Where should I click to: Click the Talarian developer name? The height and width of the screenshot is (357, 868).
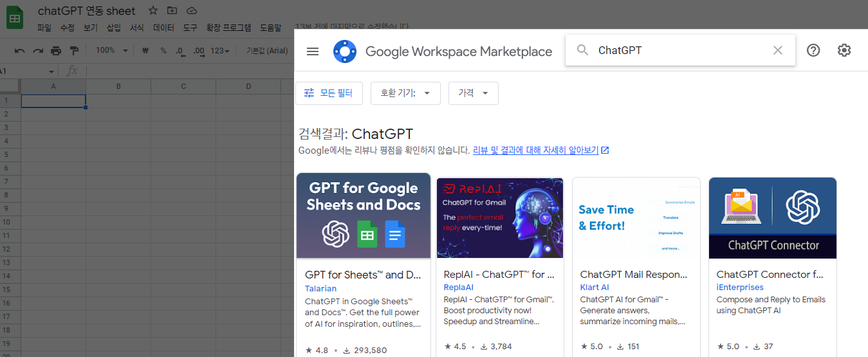coord(320,288)
